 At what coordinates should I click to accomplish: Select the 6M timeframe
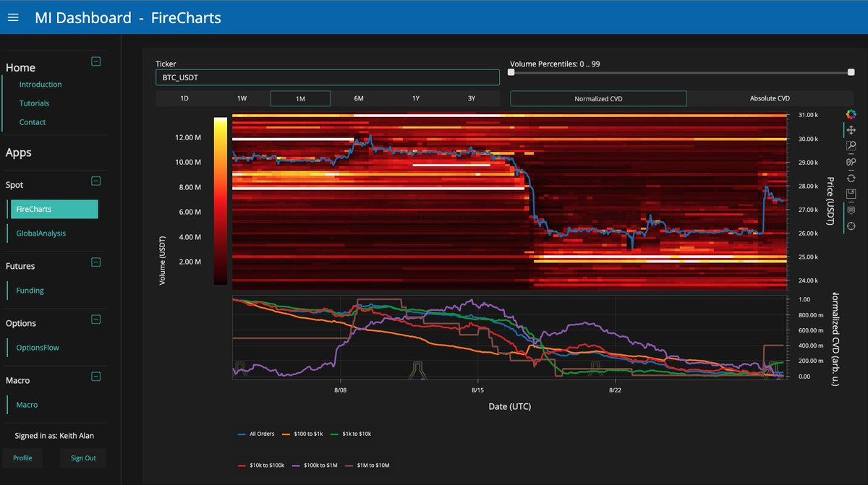coord(359,98)
